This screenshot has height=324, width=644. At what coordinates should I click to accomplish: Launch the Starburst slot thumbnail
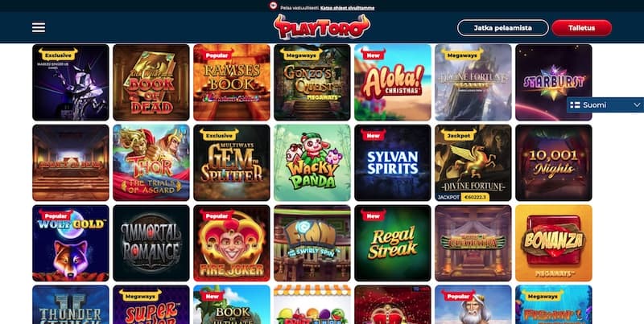click(554, 83)
